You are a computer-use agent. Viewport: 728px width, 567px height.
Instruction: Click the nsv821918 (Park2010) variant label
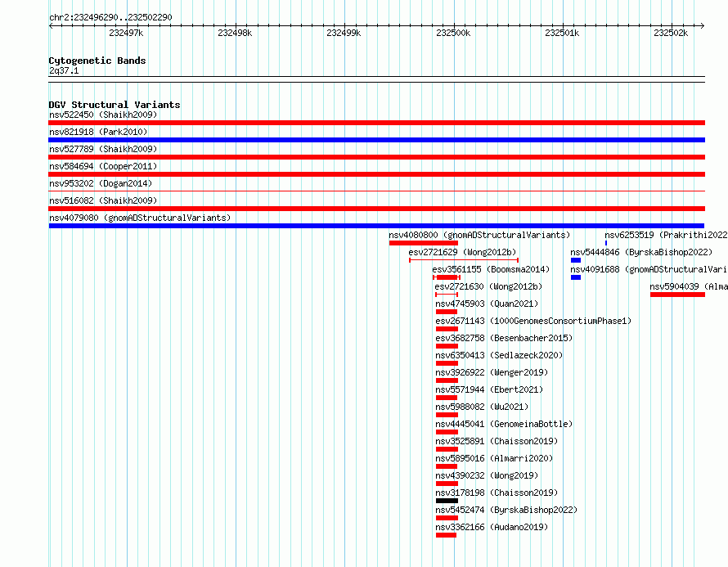pyautogui.click(x=98, y=132)
